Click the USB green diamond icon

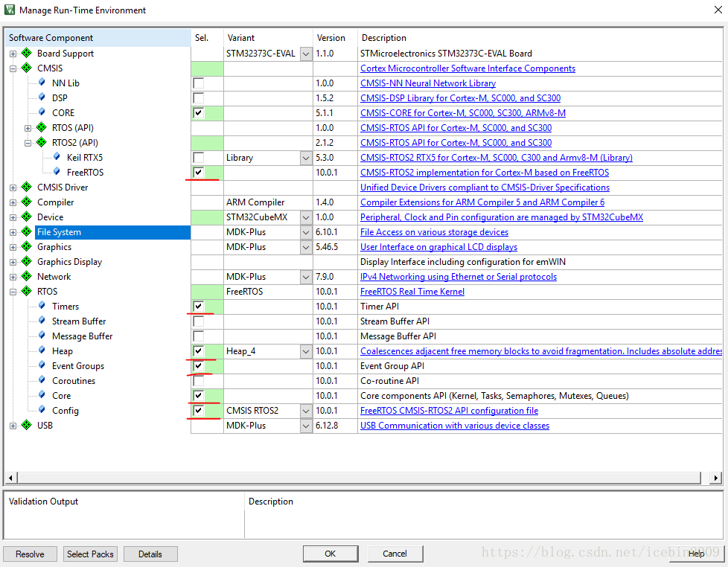coord(27,425)
